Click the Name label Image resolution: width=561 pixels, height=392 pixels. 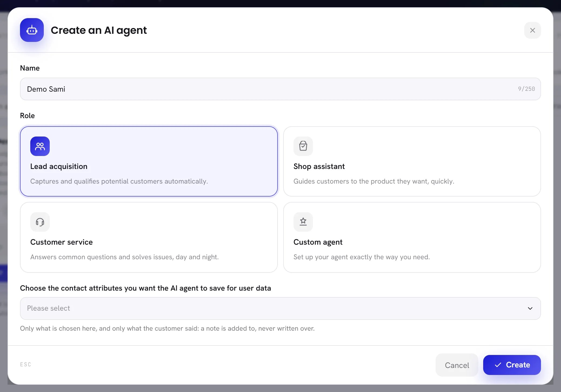pyautogui.click(x=30, y=68)
